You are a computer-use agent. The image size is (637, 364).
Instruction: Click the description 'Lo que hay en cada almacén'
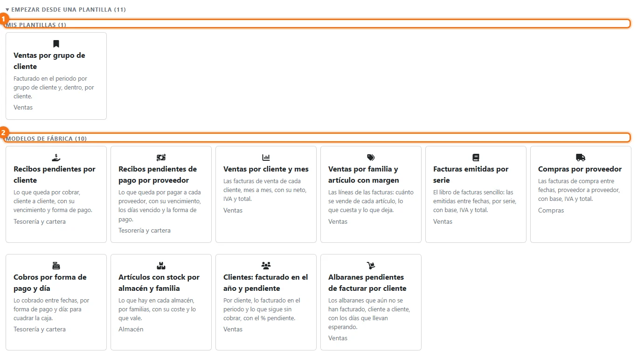click(157, 309)
